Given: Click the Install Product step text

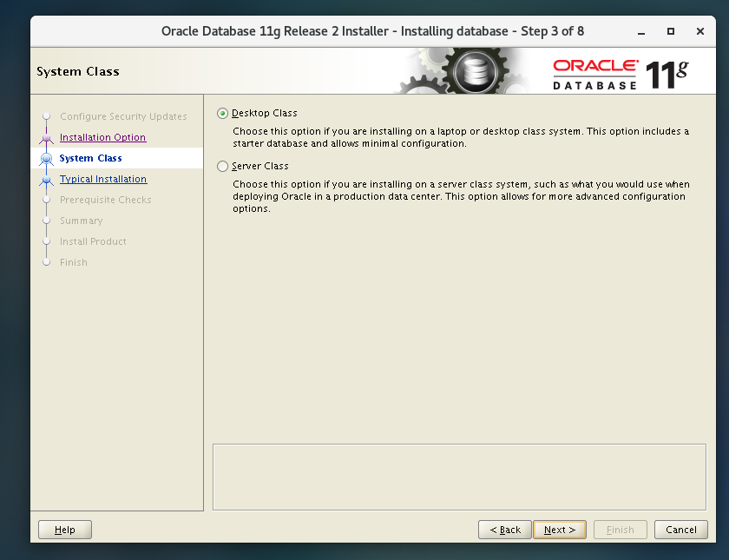Looking at the screenshot, I should [x=93, y=241].
